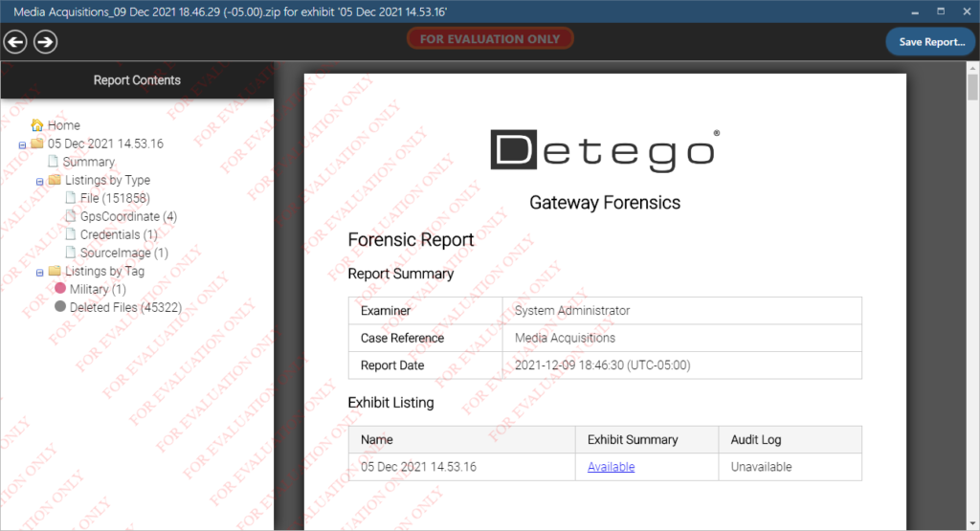Click the scrollbar down arrow
This screenshot has height=531, width=980.
pyautogui.click(x=972, y=523)
